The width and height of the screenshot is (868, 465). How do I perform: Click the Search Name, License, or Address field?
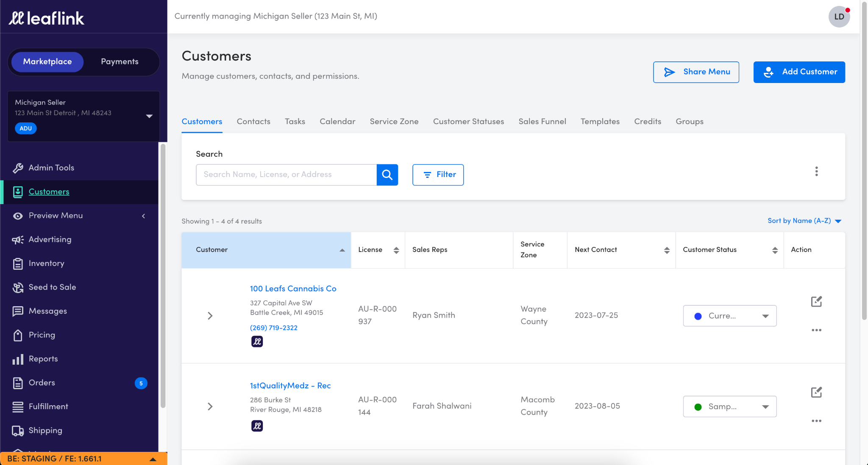tap(286, 174)
